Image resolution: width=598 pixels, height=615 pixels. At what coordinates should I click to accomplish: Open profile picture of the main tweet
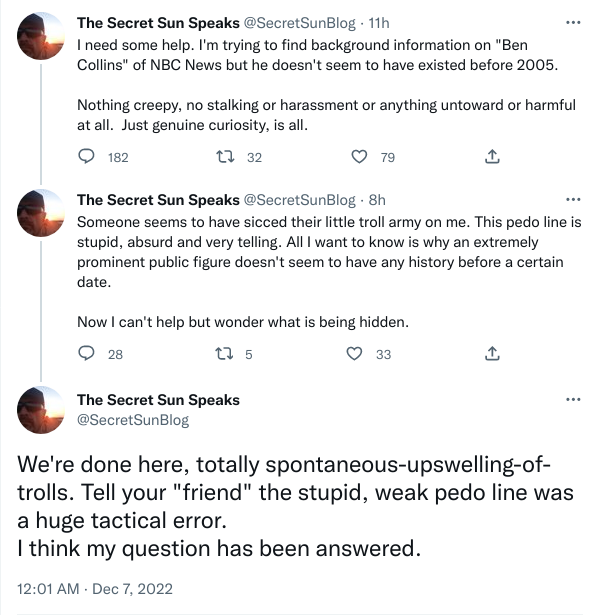tap(41, 410)
